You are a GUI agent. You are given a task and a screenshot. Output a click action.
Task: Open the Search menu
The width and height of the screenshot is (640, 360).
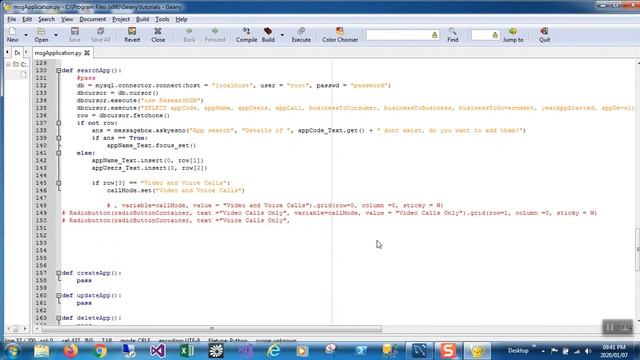pyautogui.click(x=46, y=19)
